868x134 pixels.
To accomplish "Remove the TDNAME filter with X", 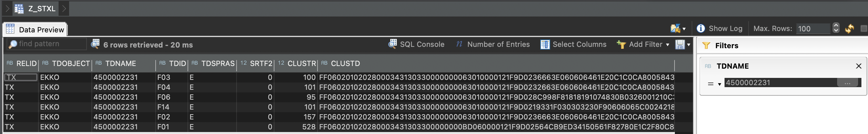I will pos(858,66).
